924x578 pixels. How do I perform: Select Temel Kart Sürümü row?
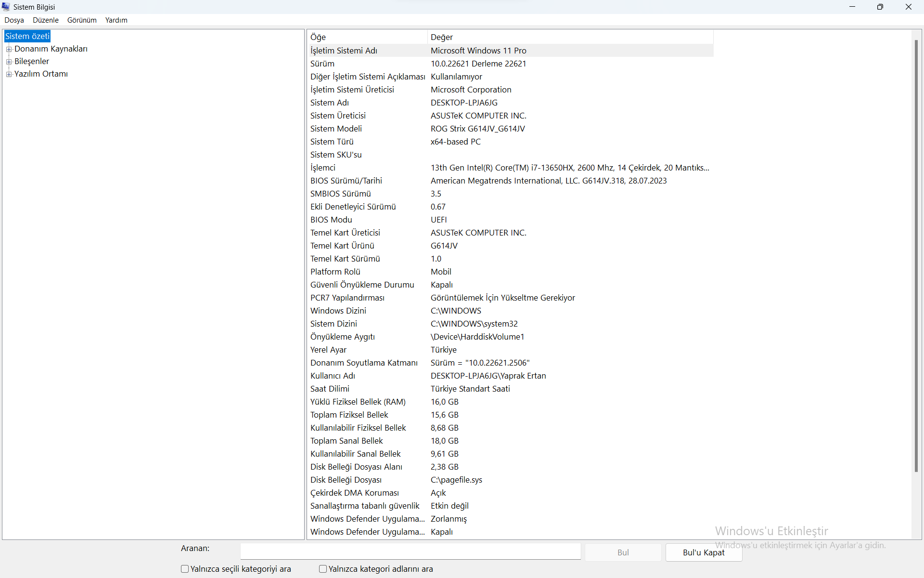[x=511, y=259]
